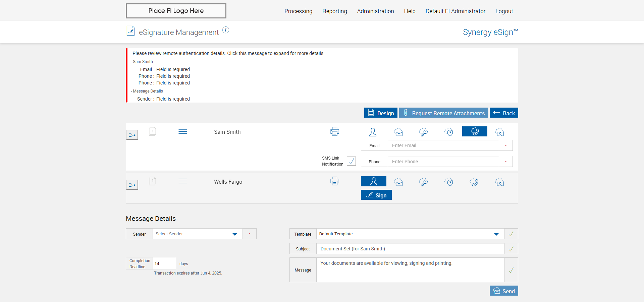Open the Reporting menu
644x302 pixels.
pyautogui.click(x=334, y=11)
